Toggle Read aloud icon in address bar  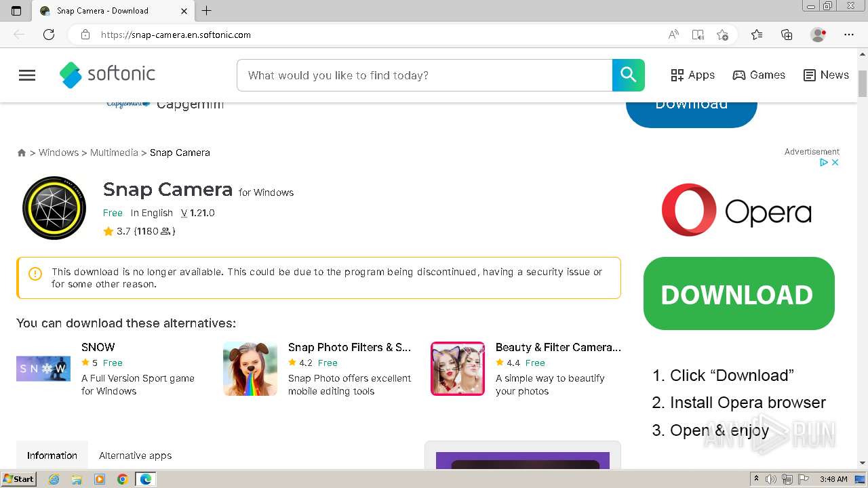673,35
